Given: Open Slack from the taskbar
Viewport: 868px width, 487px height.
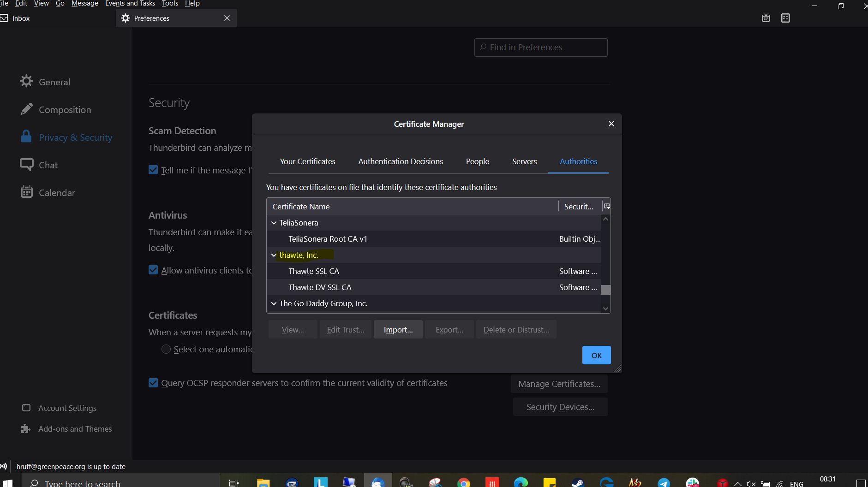Looking at the screenshot, I should (692, 482).
